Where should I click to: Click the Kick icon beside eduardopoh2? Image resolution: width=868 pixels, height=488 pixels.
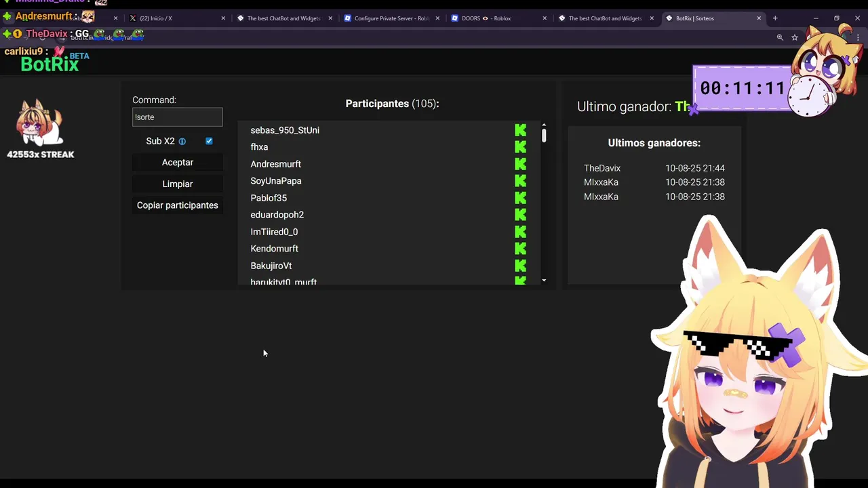click(520, 215)
